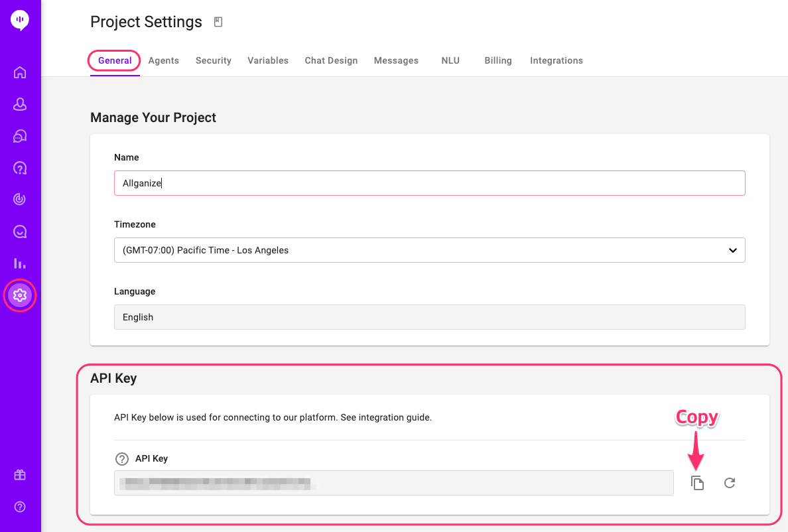This screenshot has height=532, width=788.
Task: Open the analytics bar chart icon
Action: 20,263
